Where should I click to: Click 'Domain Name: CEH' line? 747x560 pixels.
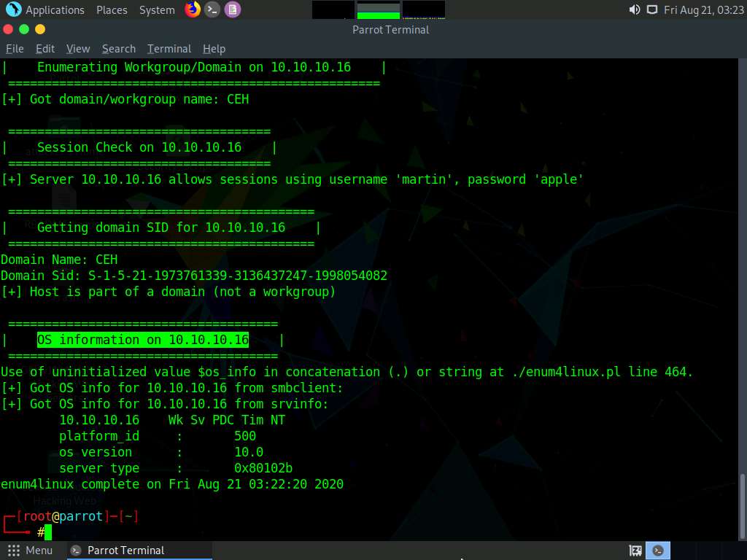[x=59, y=260]
